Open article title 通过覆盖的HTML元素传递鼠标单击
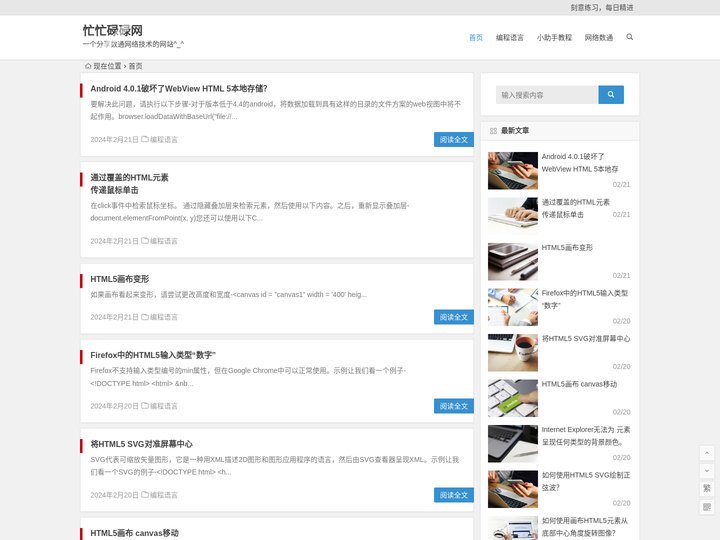 tap(129, 184)
